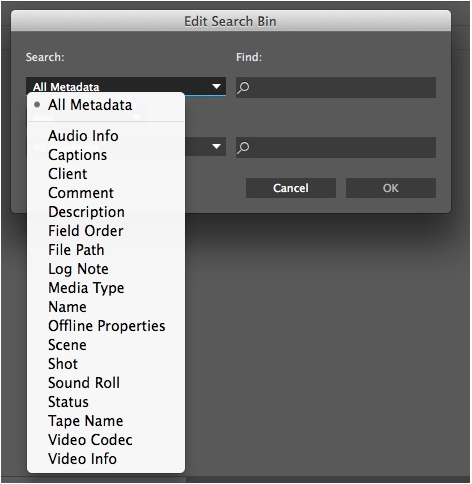Click the magnifier icon in first Find field

pyautogui.click(x=243, y=88)
